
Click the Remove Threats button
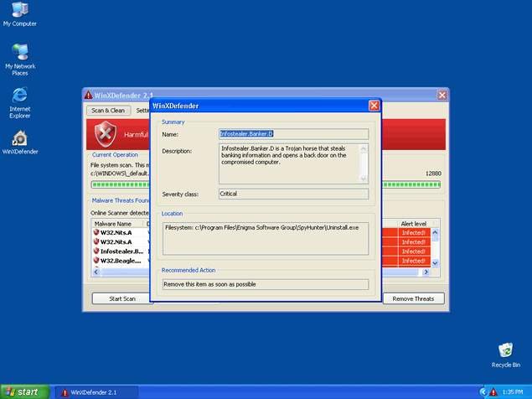point(413,298)
